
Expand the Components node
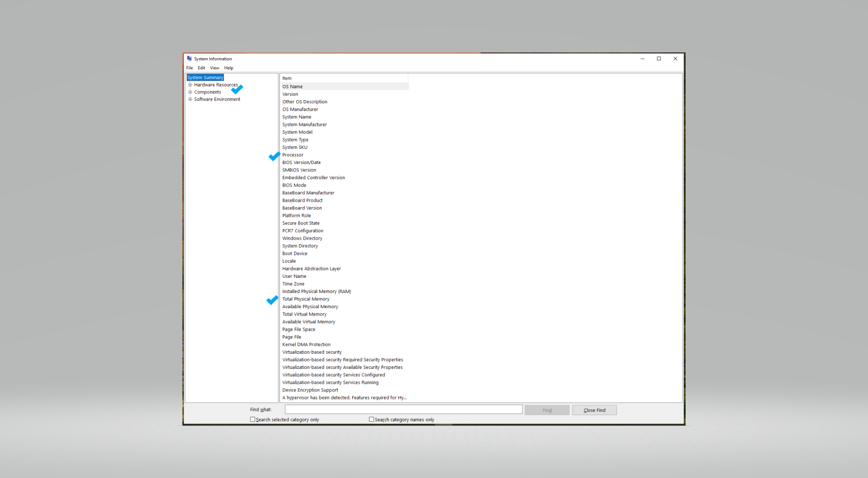[190, 92]
